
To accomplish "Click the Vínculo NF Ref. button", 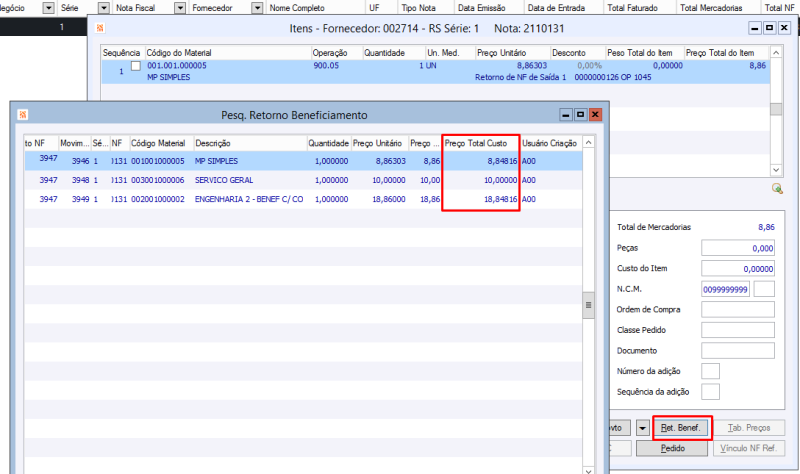I will coord(749,448).
